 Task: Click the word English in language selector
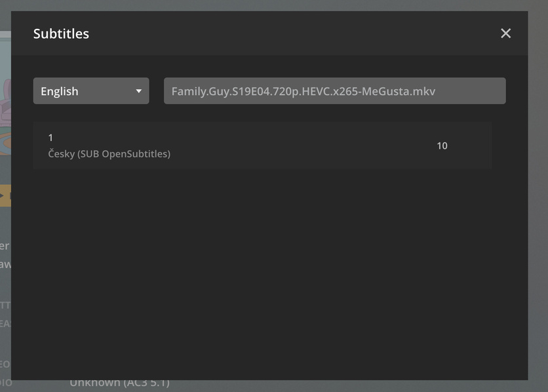pyautogui.click(x=60, y=91)
